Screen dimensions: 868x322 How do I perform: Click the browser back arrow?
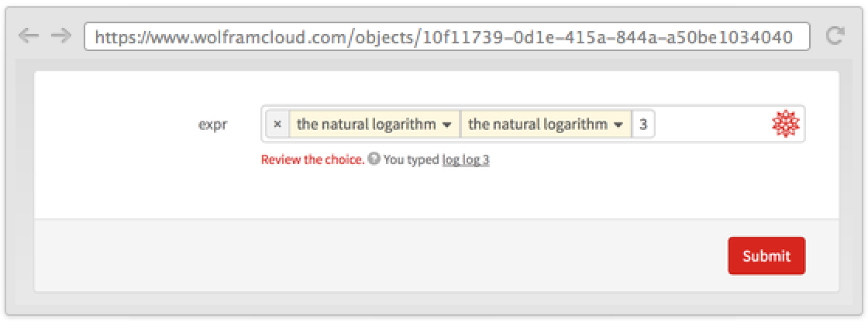[x=28, y=36]
